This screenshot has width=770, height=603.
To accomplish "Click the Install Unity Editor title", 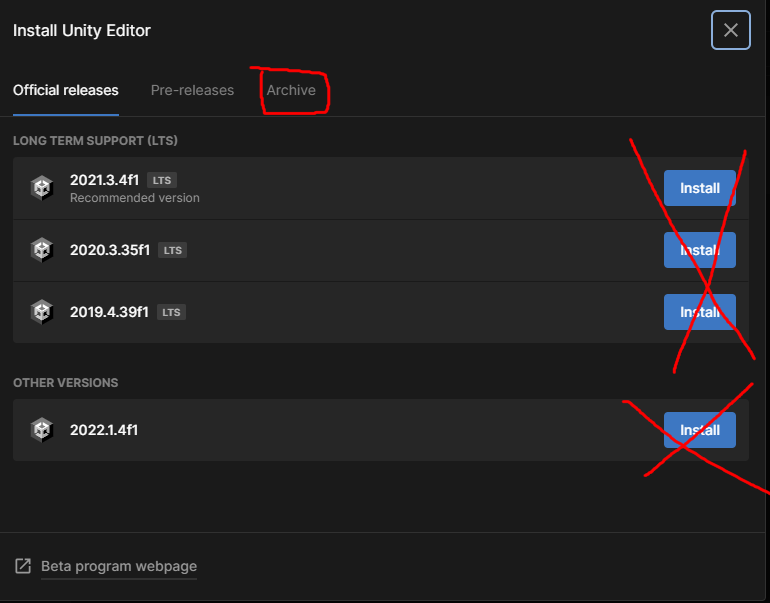I will point(82,30).
